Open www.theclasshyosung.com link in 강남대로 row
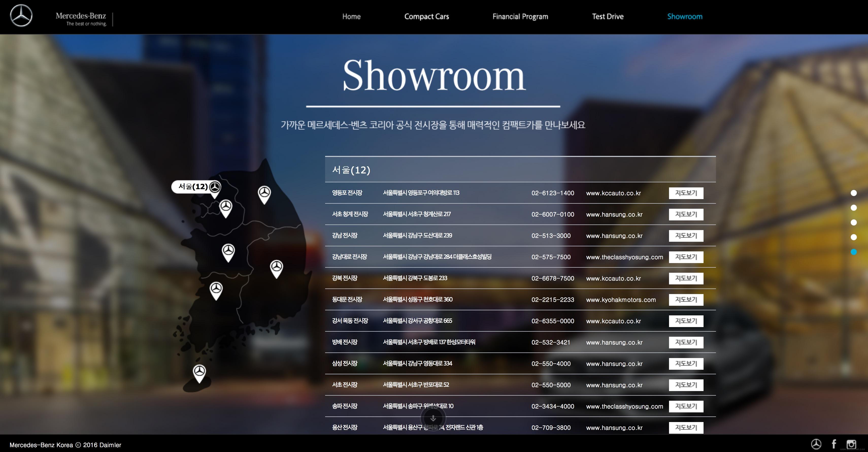 point(624,257)
